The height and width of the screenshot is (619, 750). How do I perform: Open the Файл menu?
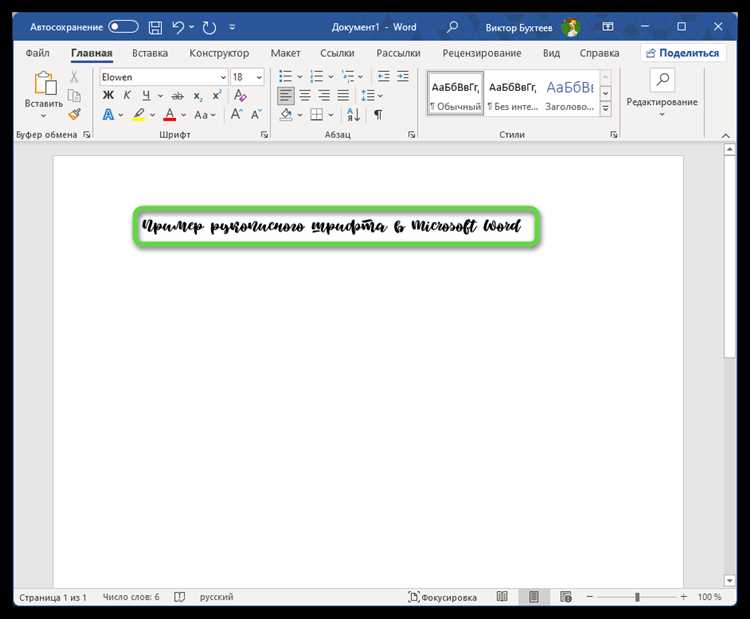[37, 53]
